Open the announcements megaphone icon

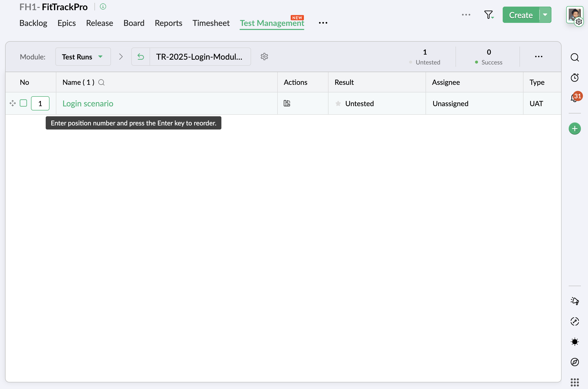(575, 301)
